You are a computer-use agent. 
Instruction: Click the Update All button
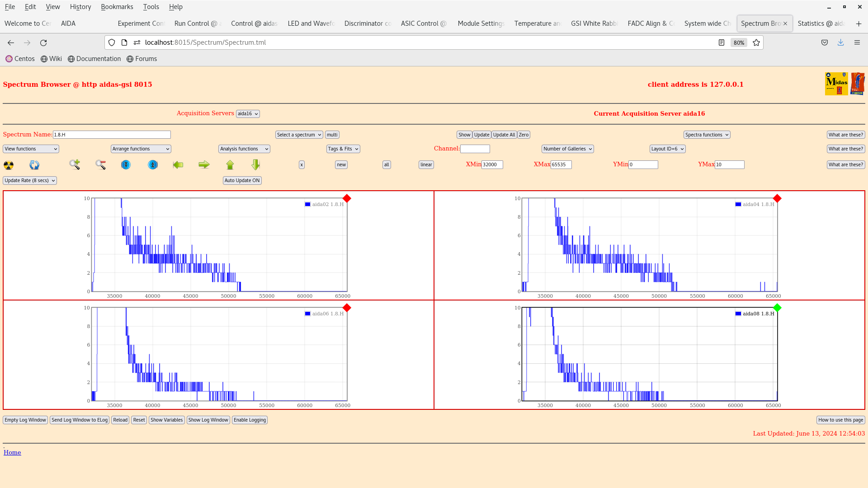(504, 135)
